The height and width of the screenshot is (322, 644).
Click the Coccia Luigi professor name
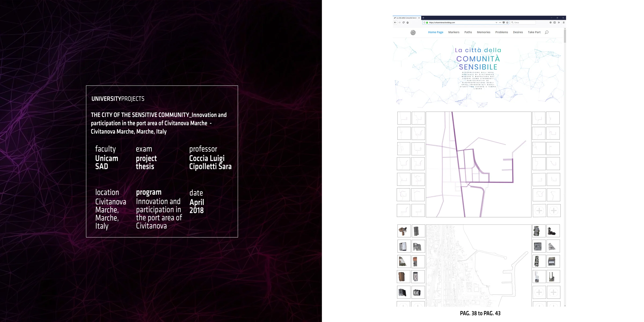(207, 158)
